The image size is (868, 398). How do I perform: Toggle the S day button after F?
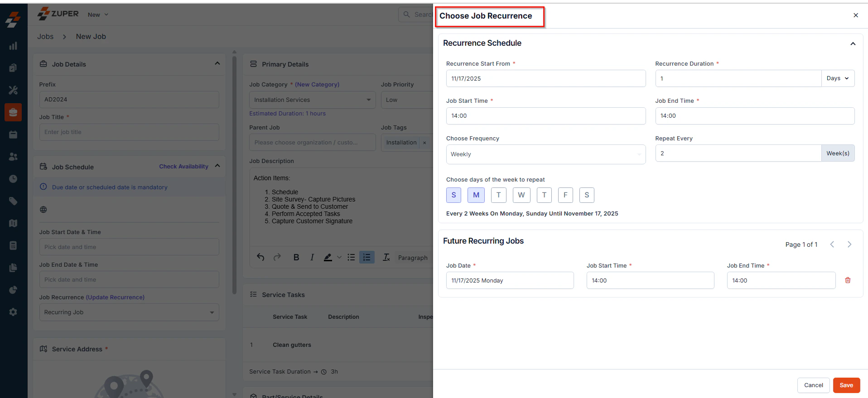tap(587, 195)
